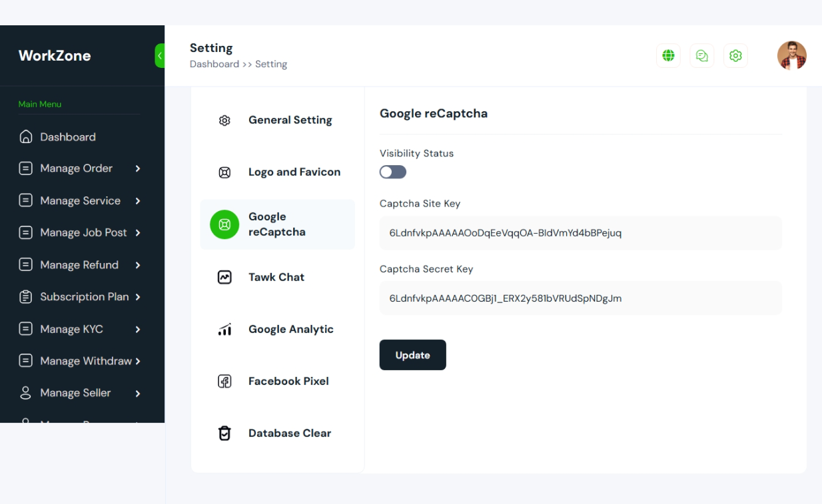Expand the Subscription Plan chevron
Image resolution: width=822 pixels, height=504 pixels.
click(x=138, y=297)
